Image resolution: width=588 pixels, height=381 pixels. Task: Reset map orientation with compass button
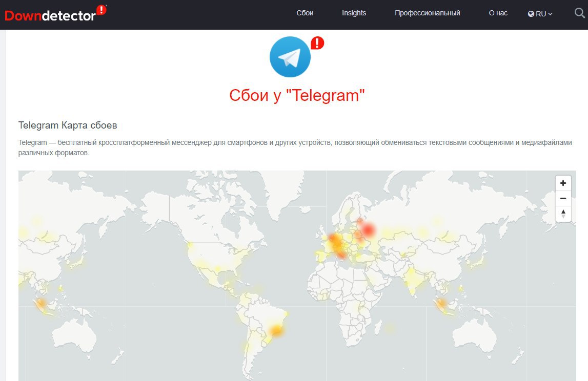pos(563,214)
